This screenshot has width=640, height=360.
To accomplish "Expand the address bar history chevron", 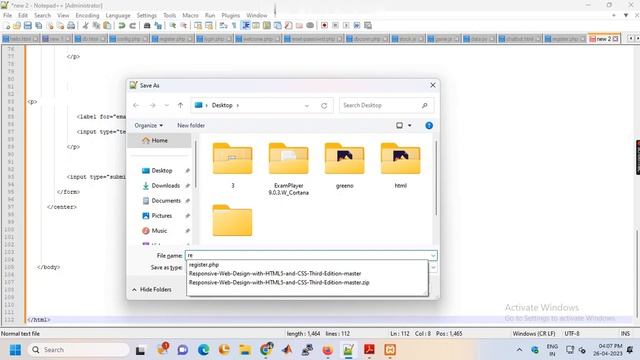I will coord(307,105).
